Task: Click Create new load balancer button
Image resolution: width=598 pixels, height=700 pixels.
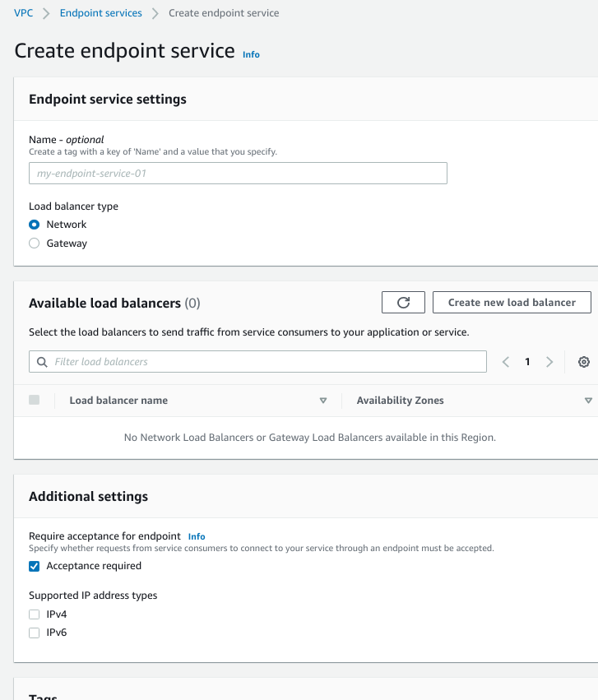Action: (512, 303)
